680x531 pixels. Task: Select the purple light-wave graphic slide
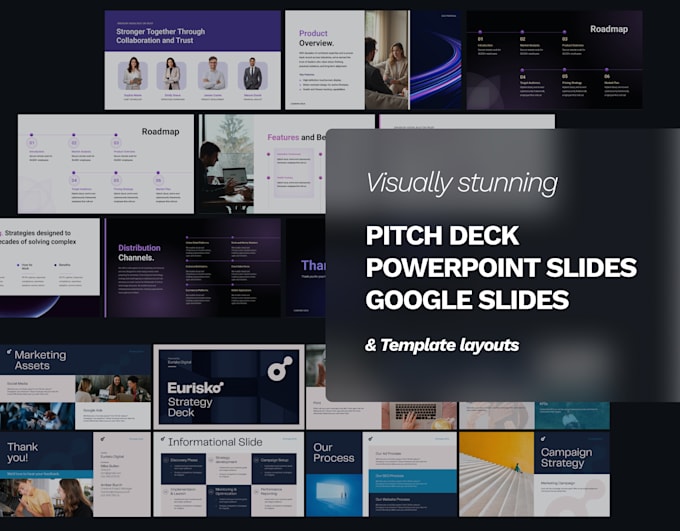tap(436, 60)
